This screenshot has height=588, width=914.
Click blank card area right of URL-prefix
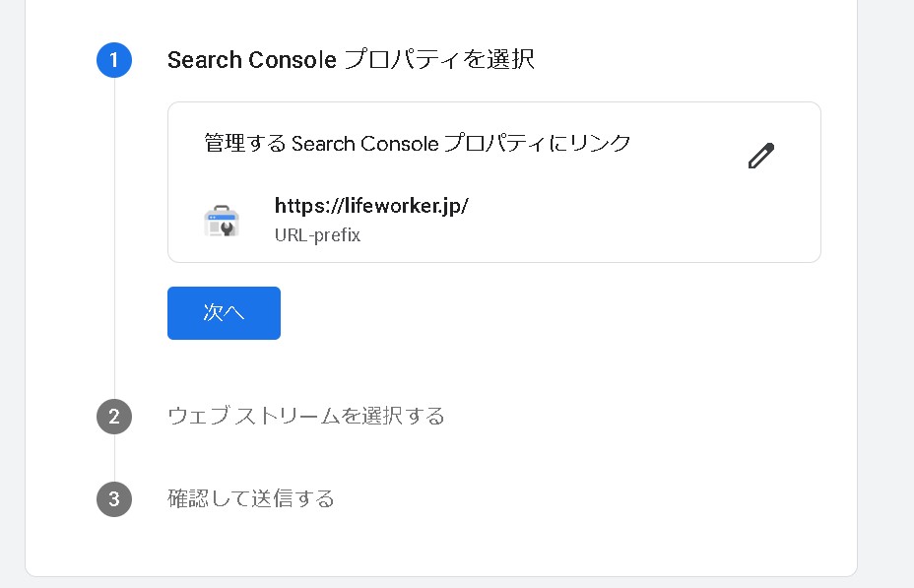(x=591, y=236)
